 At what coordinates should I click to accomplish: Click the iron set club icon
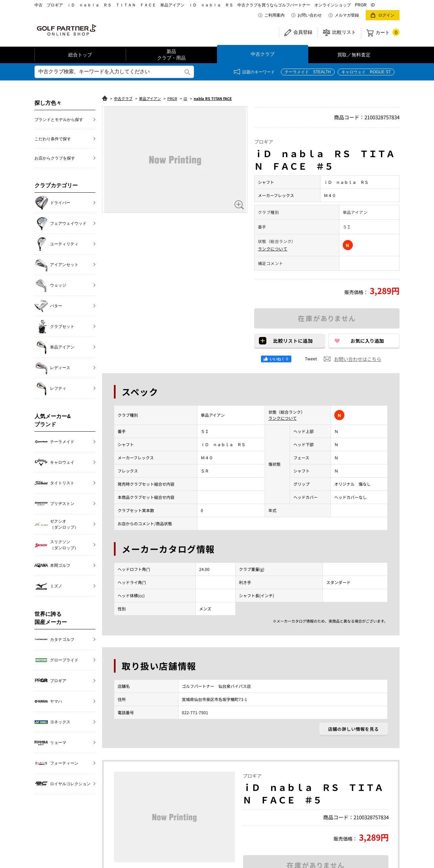(42, 265)
